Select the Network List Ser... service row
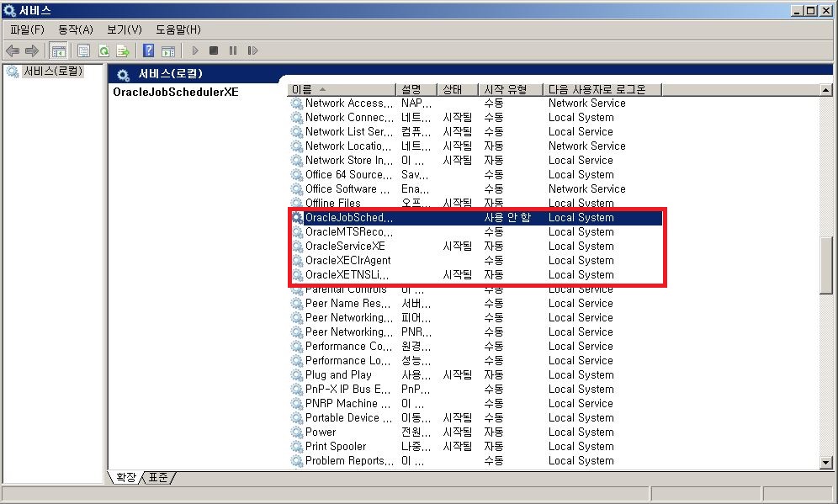 coord(475,131)
